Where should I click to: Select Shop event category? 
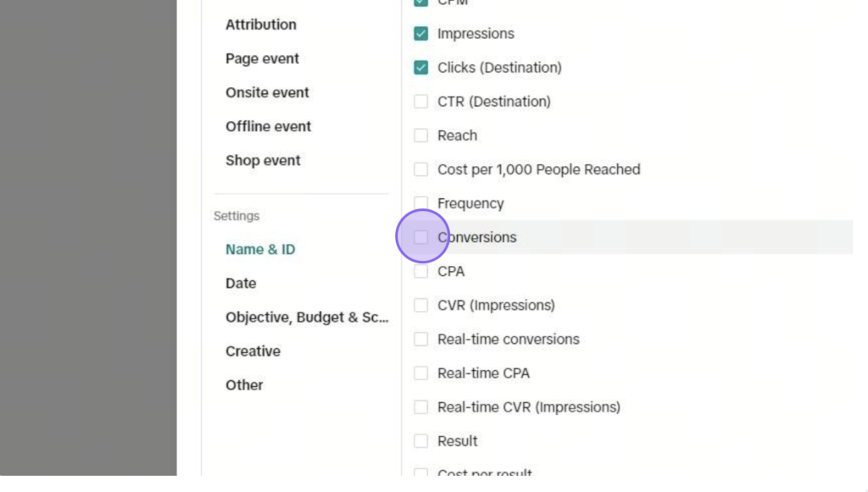coord(263,160)
